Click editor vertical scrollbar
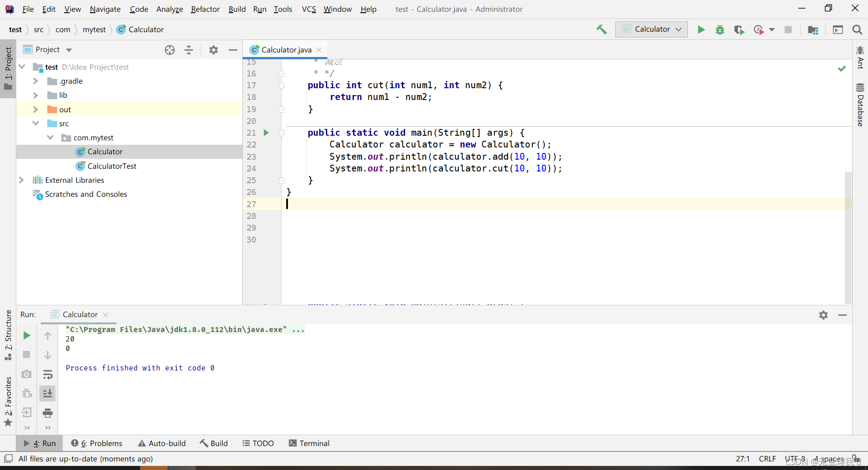The image size is (868, 470). point(848,237)
